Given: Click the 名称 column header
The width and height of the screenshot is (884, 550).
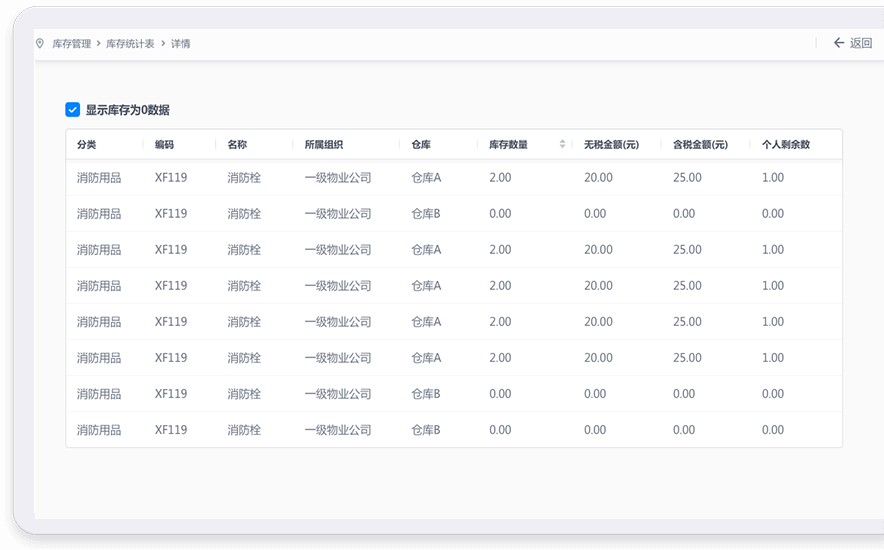Looking at the screenshot, I should [x=237, y=145].
